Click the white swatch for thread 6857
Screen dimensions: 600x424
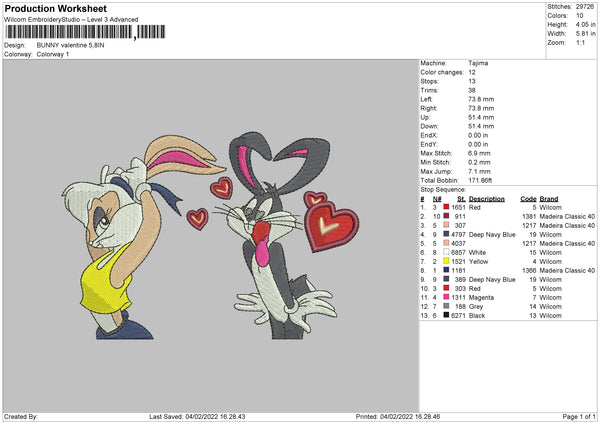[x=446, y=252]
